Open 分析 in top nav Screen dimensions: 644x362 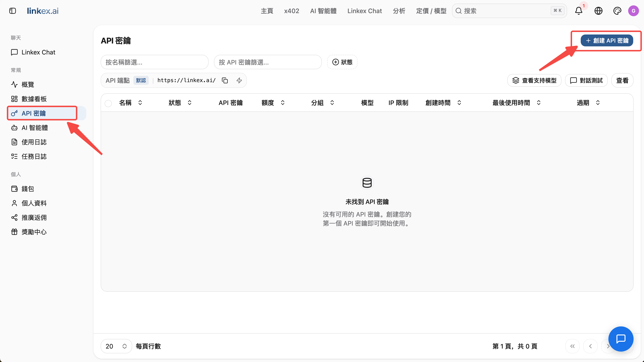click(x=399, y=11)
